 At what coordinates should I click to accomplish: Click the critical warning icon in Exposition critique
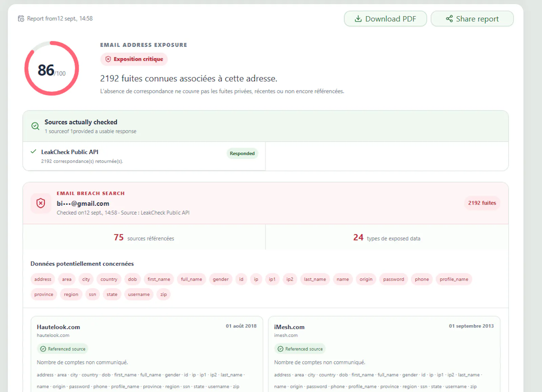pos(108,59)
